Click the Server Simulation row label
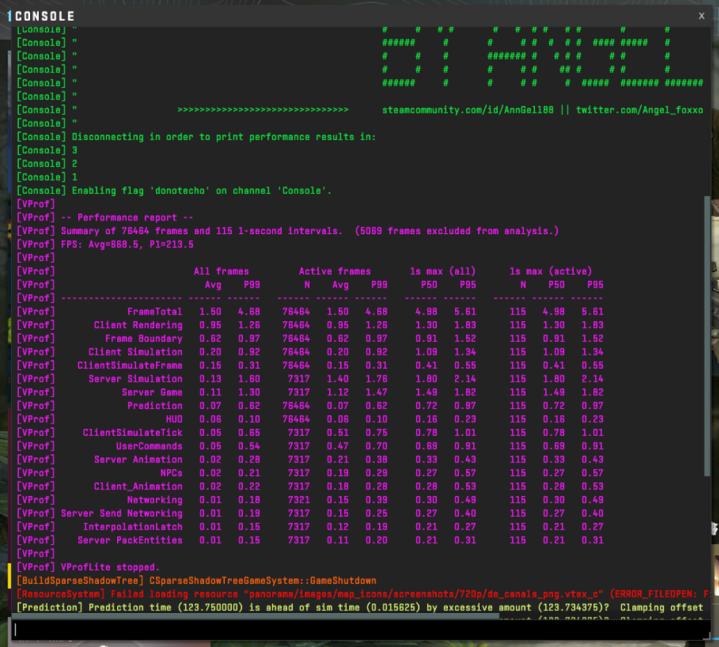719x647 pixels. [138, 379]
